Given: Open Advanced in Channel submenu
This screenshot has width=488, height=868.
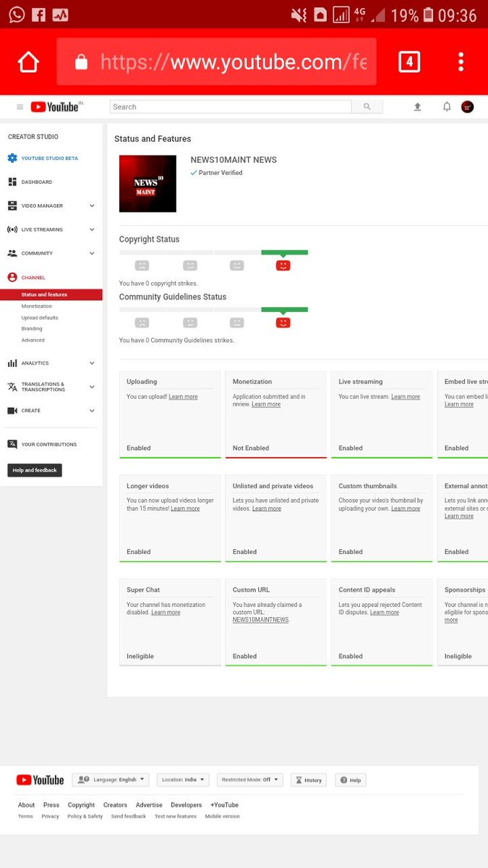Looking at the screenshot, I should pyautogui.click(x=33, y=340).
